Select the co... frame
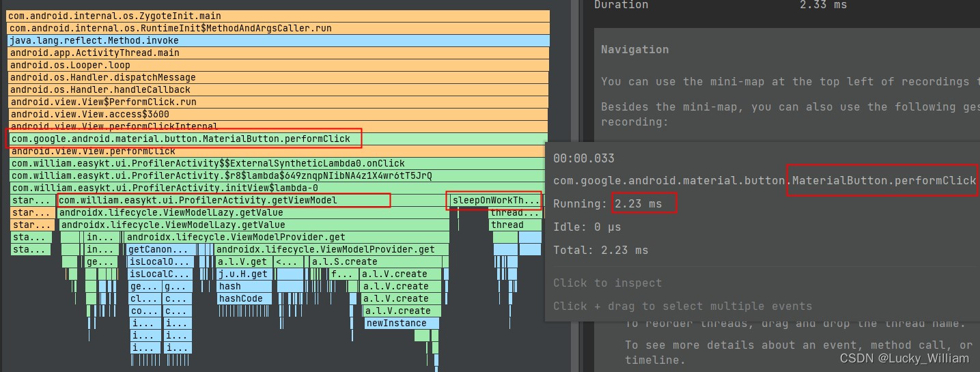Screen dimensions: 980x372 click(x=145, y=311)
